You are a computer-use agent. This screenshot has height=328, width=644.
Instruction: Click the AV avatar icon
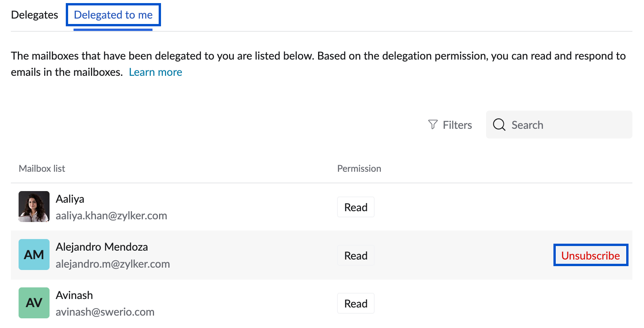coord(34,303)
